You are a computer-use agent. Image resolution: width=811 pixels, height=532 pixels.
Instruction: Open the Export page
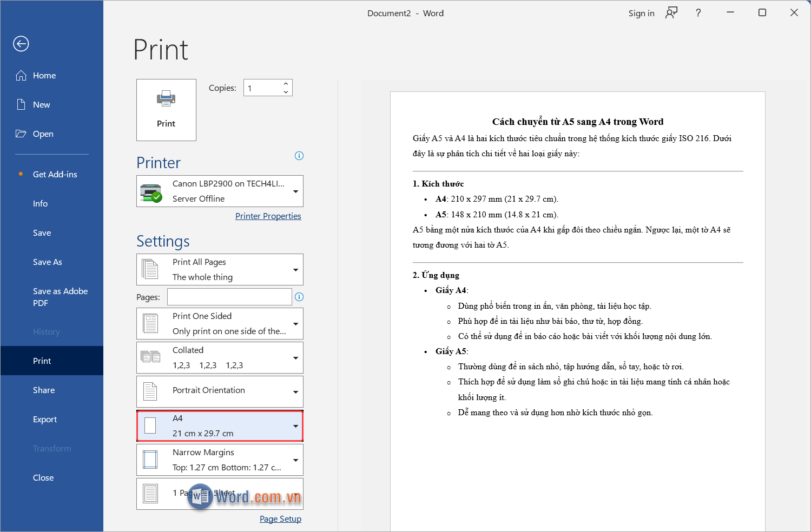click(x=52, y=419)
